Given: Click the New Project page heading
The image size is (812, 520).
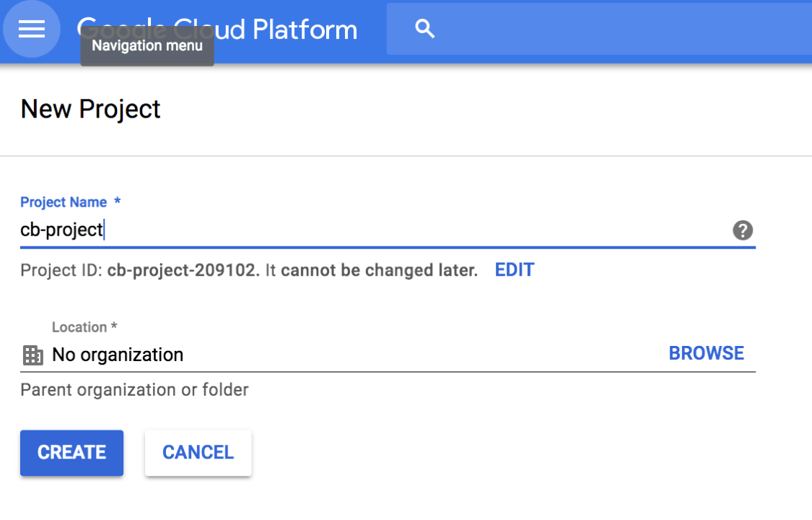Looking at the screenshot, I should [91, 109].
